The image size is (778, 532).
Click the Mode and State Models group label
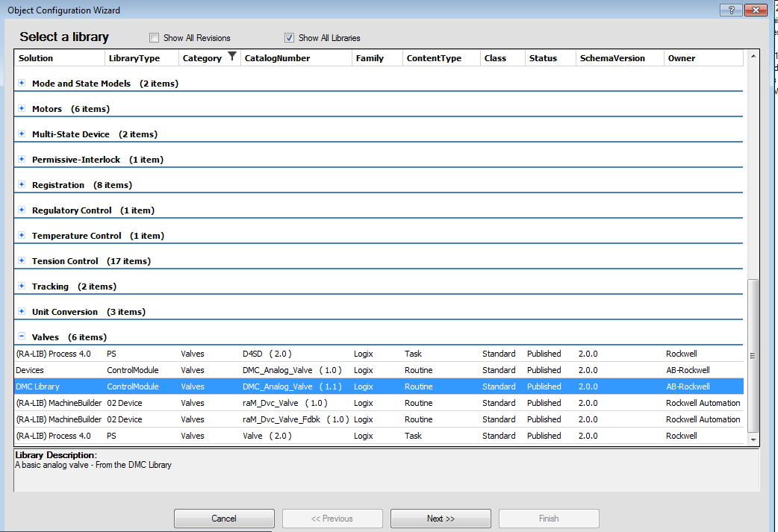81,84
